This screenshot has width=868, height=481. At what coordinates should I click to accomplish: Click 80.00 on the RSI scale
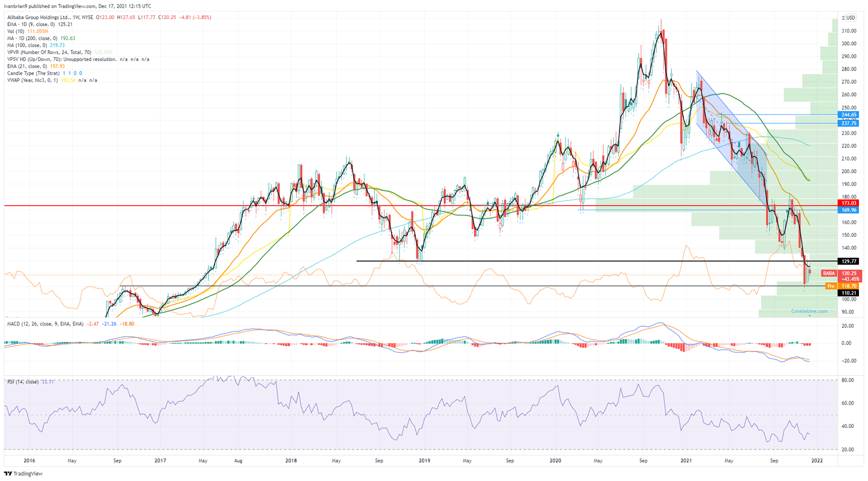848,380
